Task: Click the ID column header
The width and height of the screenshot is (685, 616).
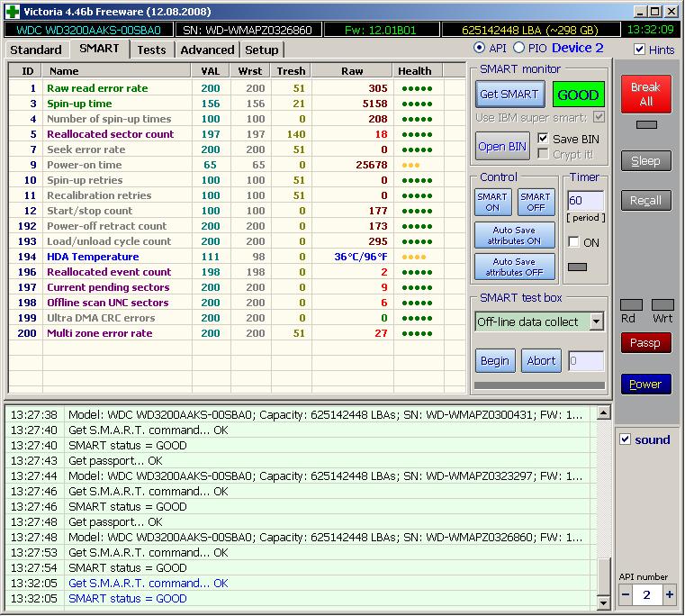Action: pyautogui.click(x=27, y=71)
